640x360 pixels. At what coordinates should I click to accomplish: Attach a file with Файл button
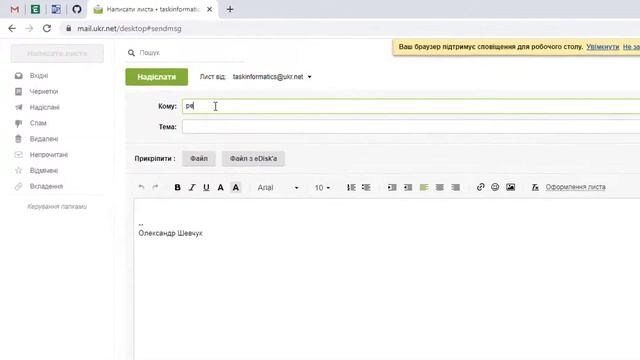pyautogui.click(x=199, y=158)
